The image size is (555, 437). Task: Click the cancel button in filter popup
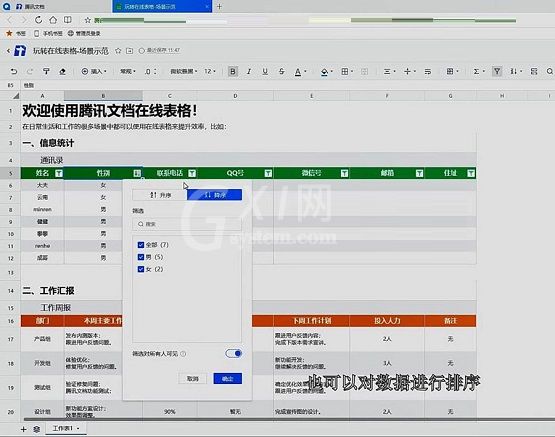click(x=193, y=379)
